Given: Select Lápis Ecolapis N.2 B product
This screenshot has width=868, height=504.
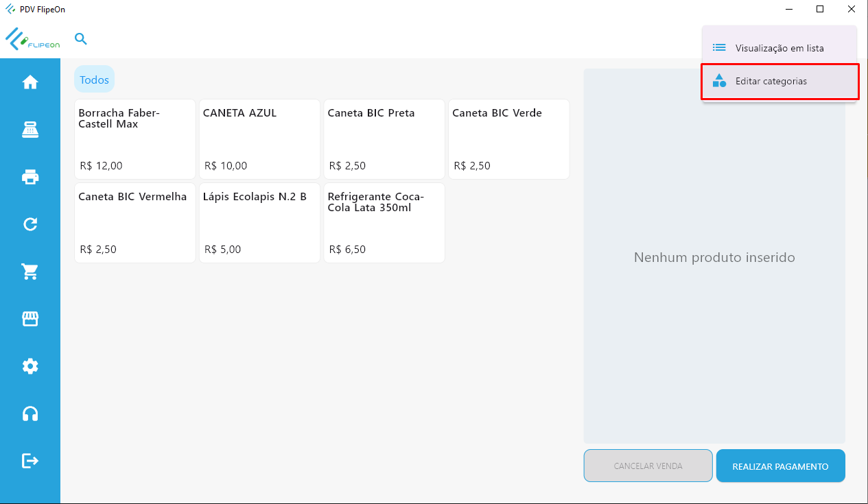Looking at the screenshot, I should 259,223.
